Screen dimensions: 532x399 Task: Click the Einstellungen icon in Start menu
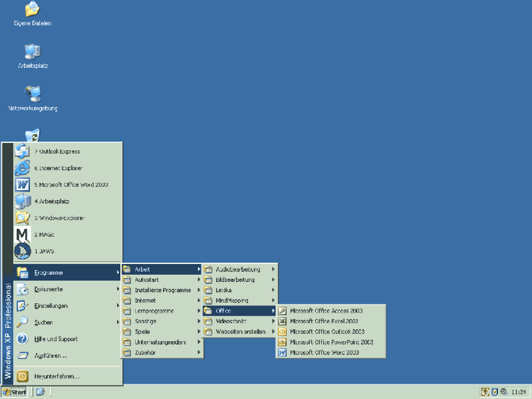pos(23,306)
